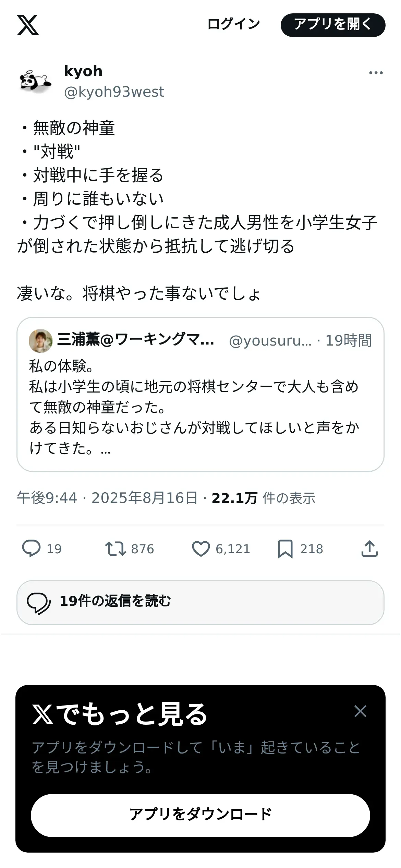This screenshot has height=868, width=401.
Task: Click quoted author name 三浦薫@ワーキングマ
Action: tap(136, 340)
